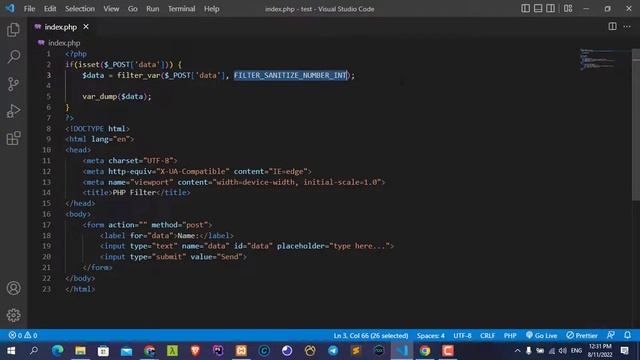Open Brave browser from taskbar

[195, 351]
